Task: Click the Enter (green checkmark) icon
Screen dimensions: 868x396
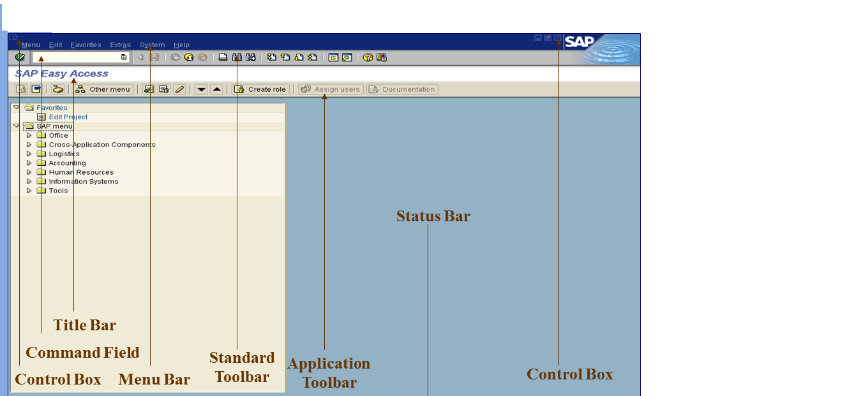Action: click(19, 57)
